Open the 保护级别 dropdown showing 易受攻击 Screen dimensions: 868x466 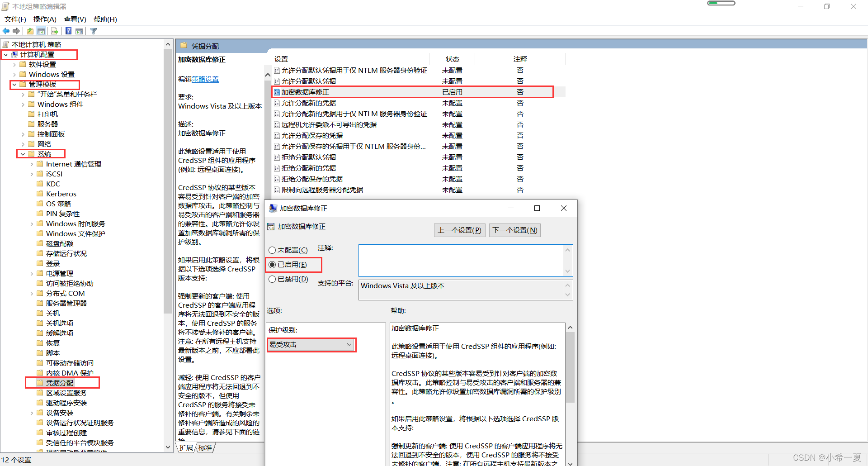pyautogui.click(x=311, y=345)
